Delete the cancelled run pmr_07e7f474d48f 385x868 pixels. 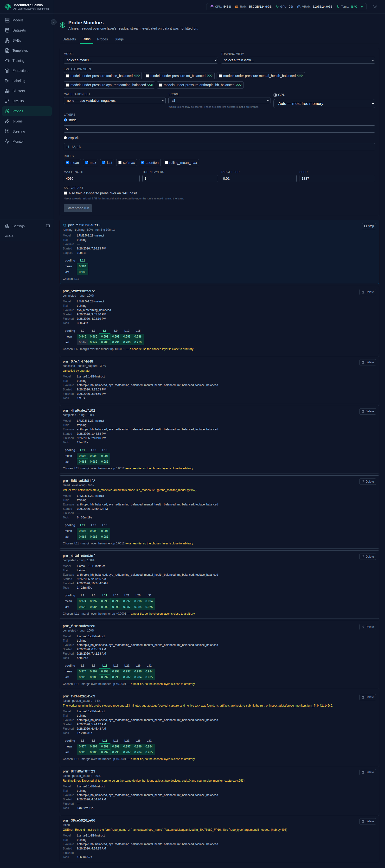pos(367,362)
